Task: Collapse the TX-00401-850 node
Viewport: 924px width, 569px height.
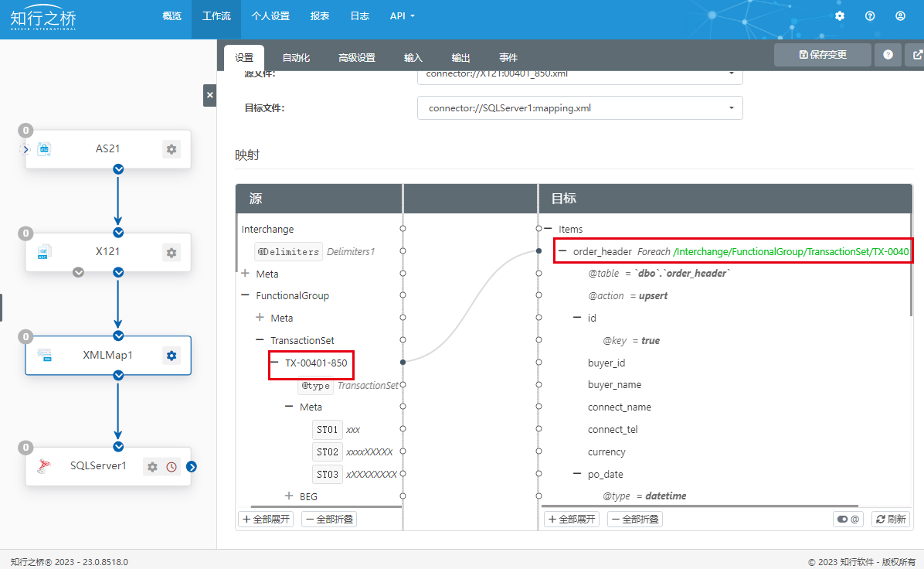Action: (x=274, y=362)
